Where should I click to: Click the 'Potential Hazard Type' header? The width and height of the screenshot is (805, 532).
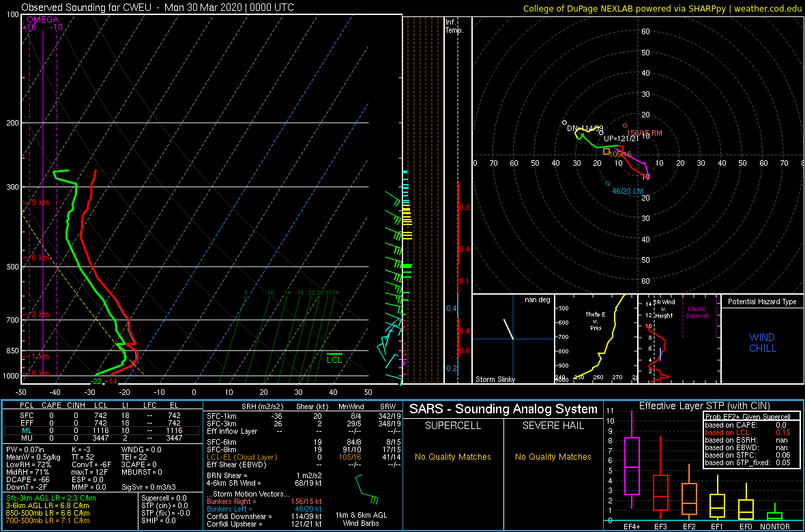tap(762, 302)
